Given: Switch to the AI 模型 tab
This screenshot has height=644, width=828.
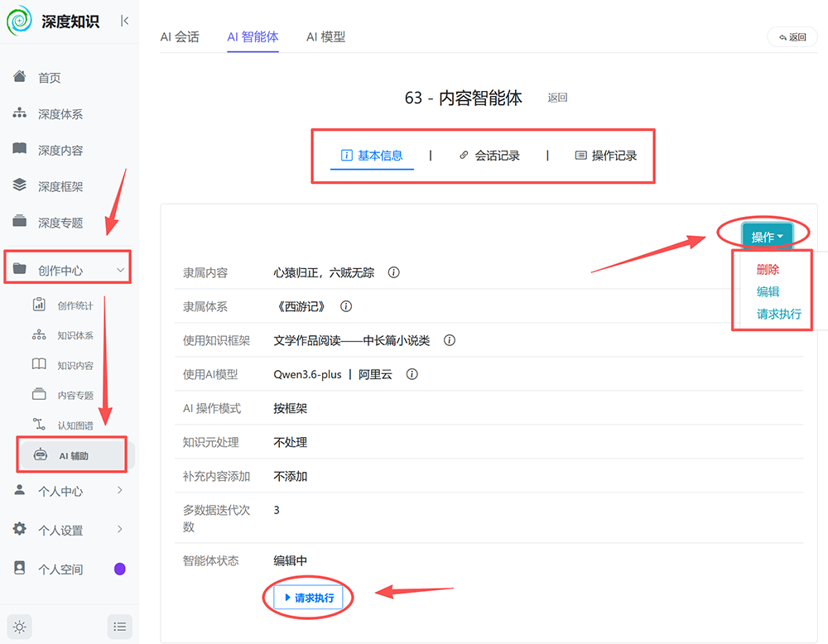Looking at the screenshot, I should click(325, 37).
